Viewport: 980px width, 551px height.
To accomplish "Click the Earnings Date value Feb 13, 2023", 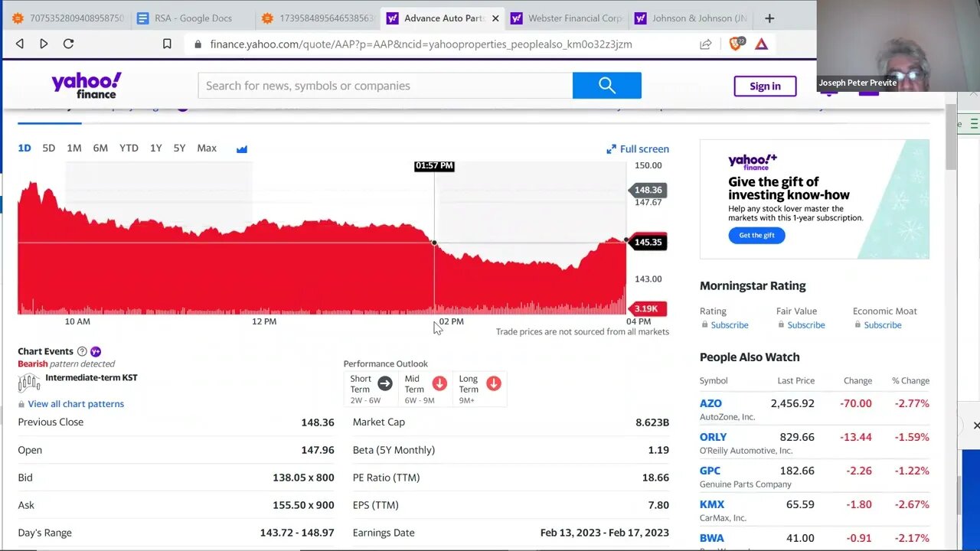I will coord(605,533).
